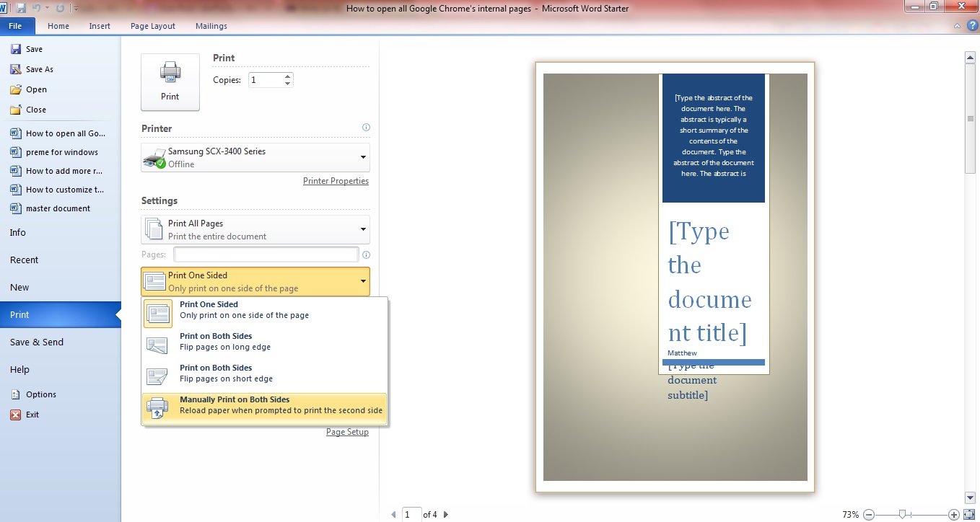
Task: Switch to the Page Layout ribbon tab
Action: [x=153, y=26]
